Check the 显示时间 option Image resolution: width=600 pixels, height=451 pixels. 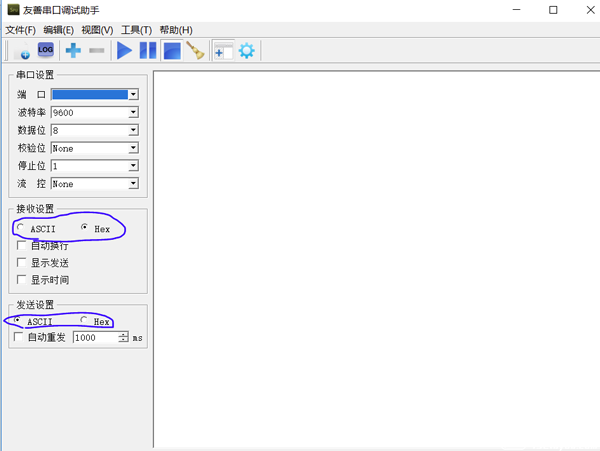pyautogui.click(x=22, y=280)
